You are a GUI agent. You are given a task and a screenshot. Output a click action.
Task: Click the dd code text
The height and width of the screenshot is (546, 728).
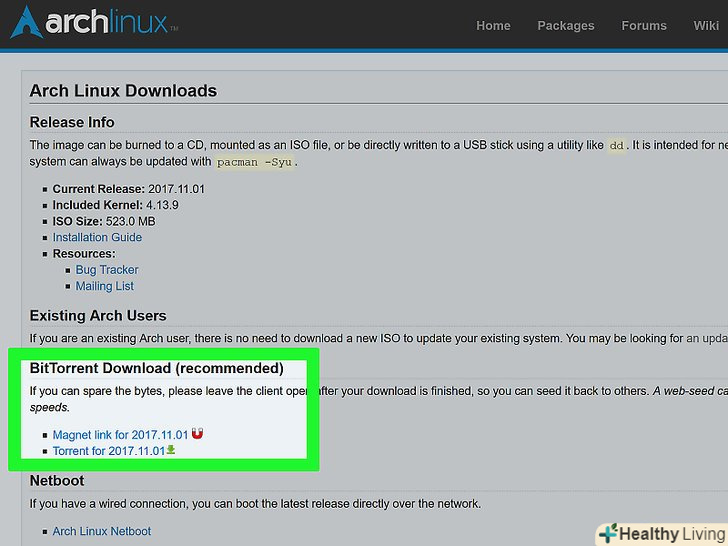(x=616, y=145)
